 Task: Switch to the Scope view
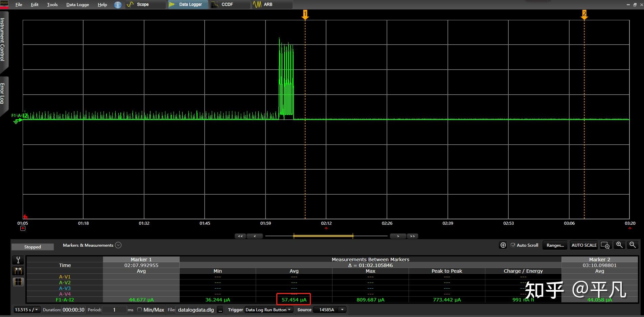pyautogui.click(x=142, y=4)
